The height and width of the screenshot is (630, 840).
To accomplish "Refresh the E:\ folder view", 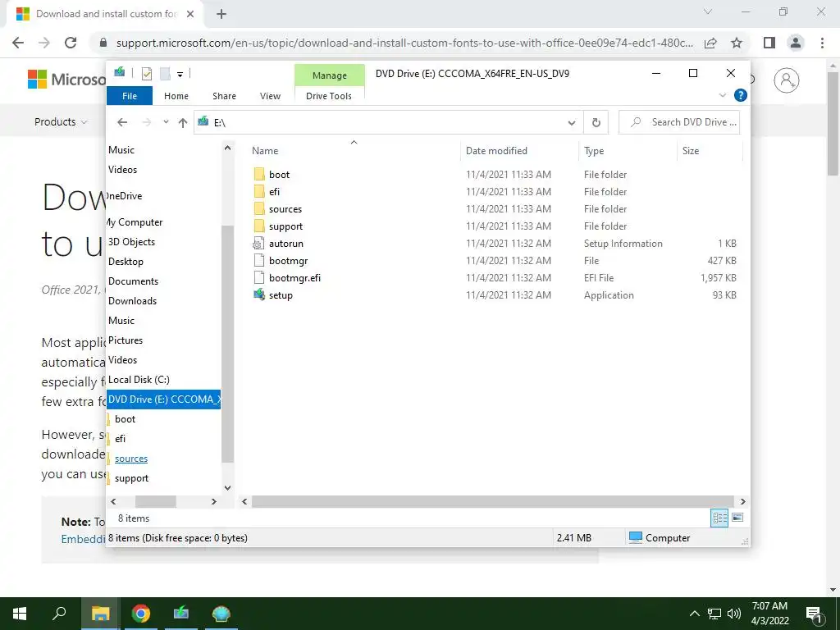I will point(596,123).
